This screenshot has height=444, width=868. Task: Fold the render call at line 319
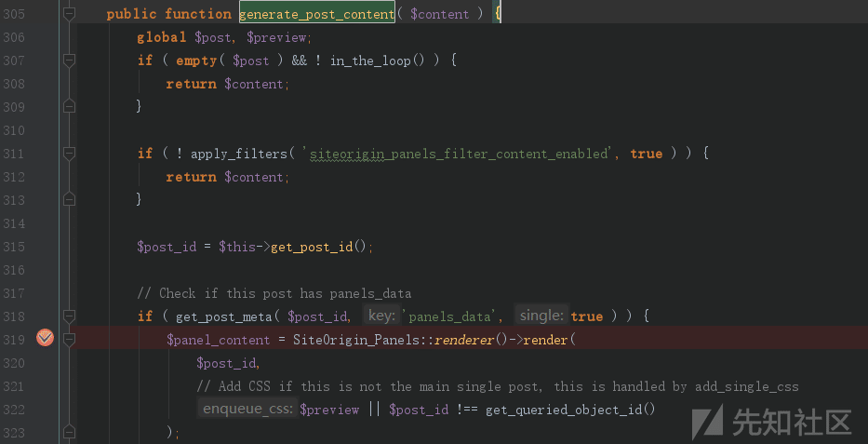(x=69, y=339)
